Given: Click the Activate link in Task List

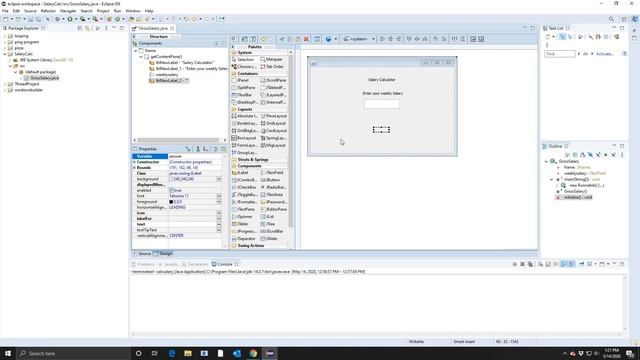Looking at the screenshot, I should point(604,54).
